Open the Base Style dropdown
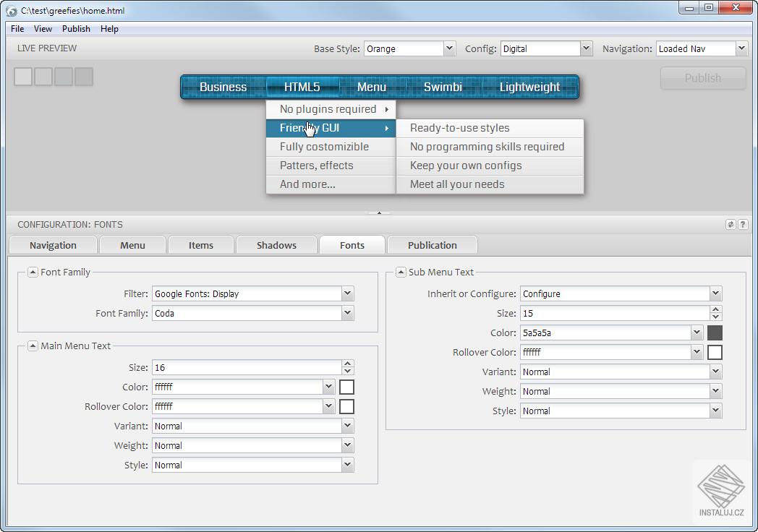758x532 pixels. tap(449, 48)
